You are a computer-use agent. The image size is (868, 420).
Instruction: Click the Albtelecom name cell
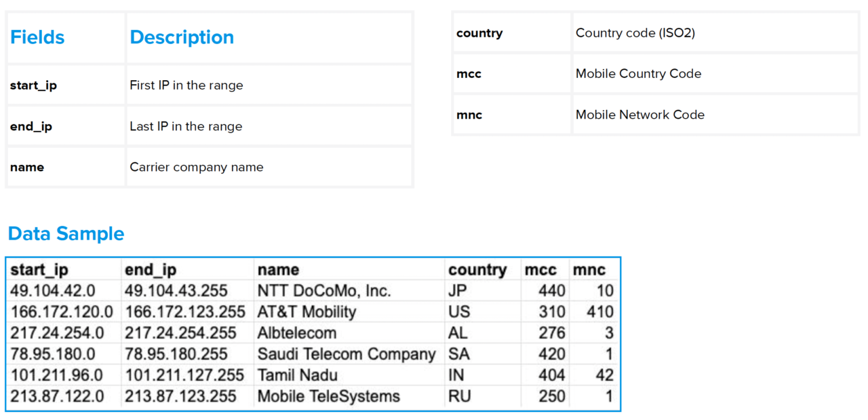click(296, 333)
